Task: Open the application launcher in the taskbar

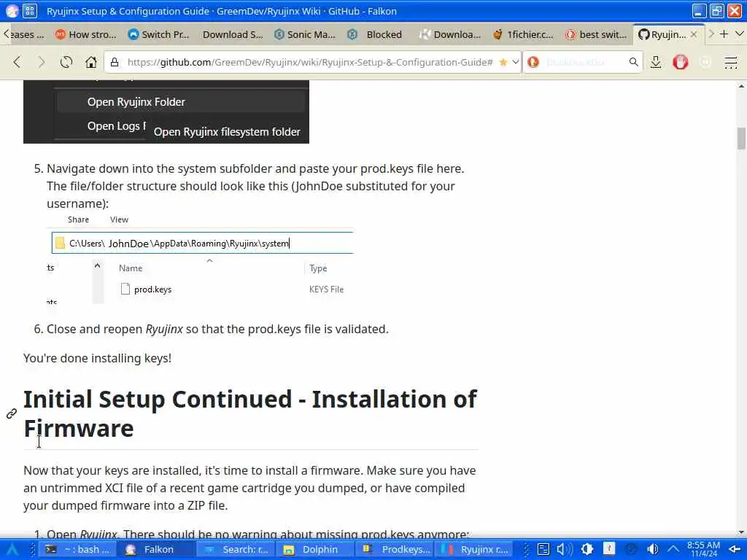Action: tap(12, 550)
